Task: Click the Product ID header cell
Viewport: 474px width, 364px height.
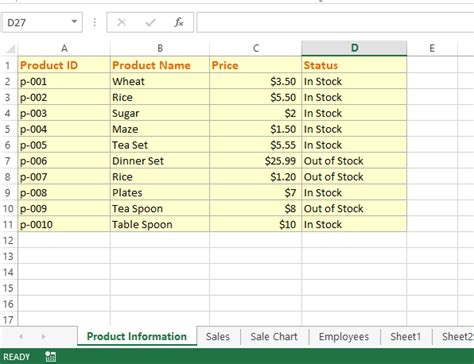Action: click(x=64, y=65)
